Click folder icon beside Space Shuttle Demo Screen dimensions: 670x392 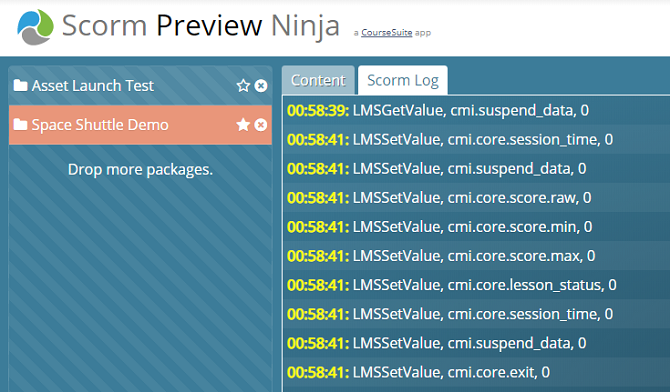(20, 125)
